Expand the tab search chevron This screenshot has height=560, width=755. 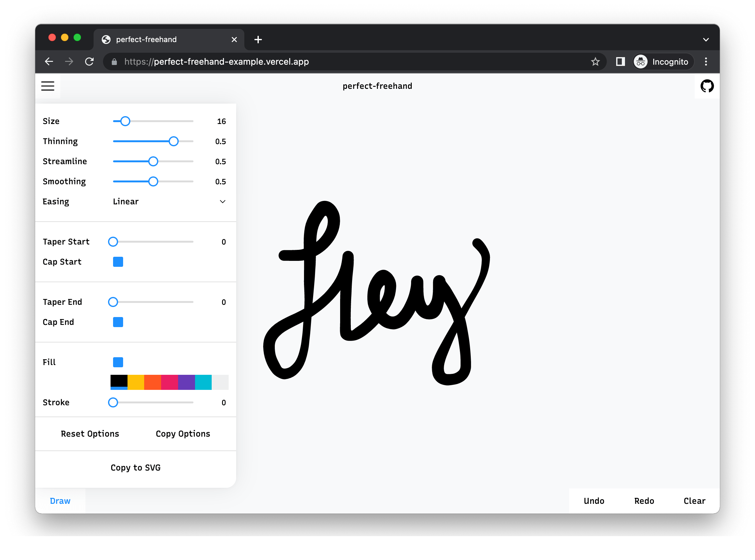[706, 40]
